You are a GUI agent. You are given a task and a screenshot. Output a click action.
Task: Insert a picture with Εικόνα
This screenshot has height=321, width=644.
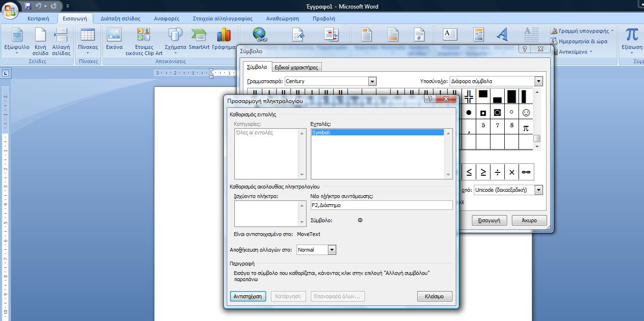114,39
